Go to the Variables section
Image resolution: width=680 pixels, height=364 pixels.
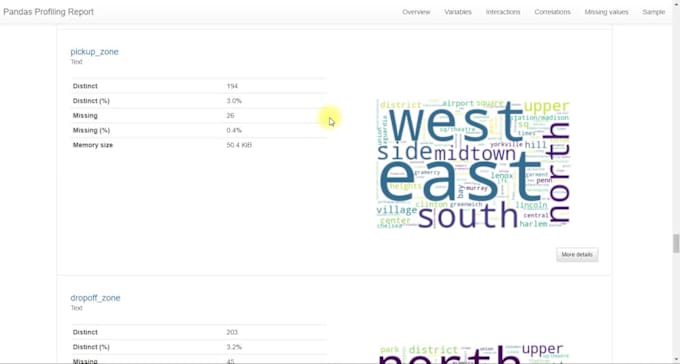tap(458, 12)
